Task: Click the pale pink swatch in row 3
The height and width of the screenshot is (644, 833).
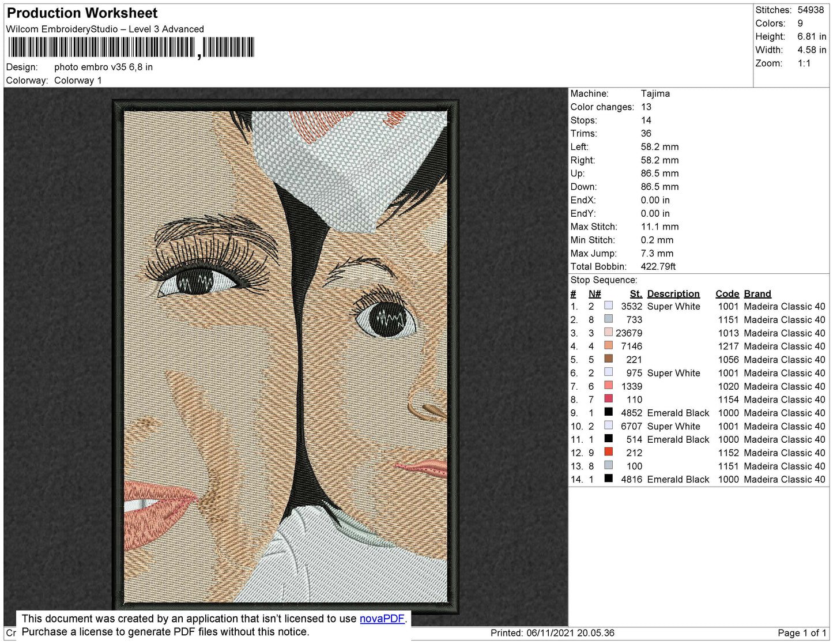Action: click(x=608, y=332)
